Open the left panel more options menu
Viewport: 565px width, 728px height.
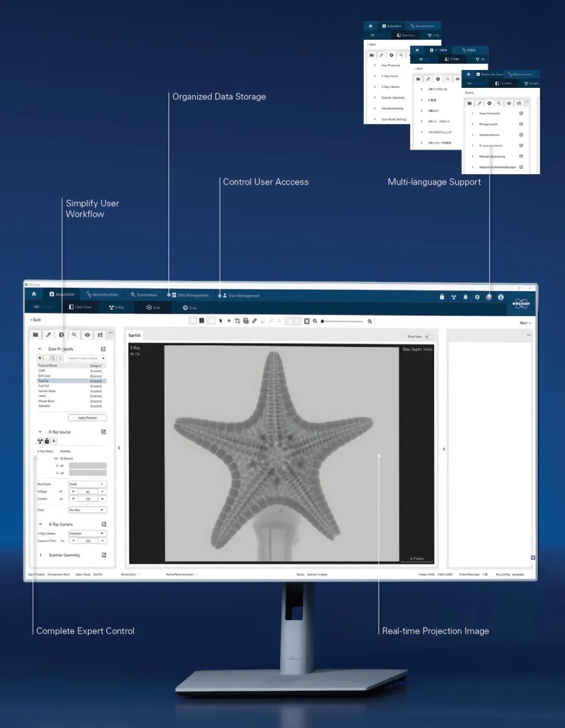point(111,333)
